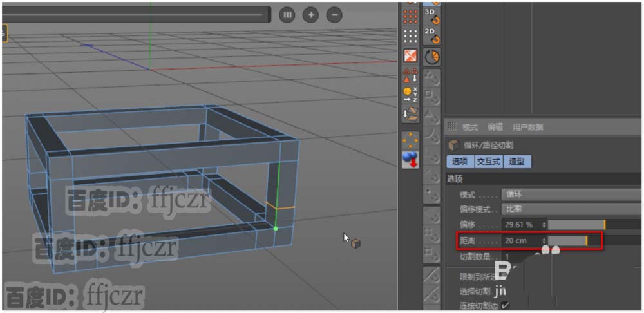The width and height of the screenshot is (644, 313).
Task: Select the orange crossed-square icon
Action: [410, 55]
